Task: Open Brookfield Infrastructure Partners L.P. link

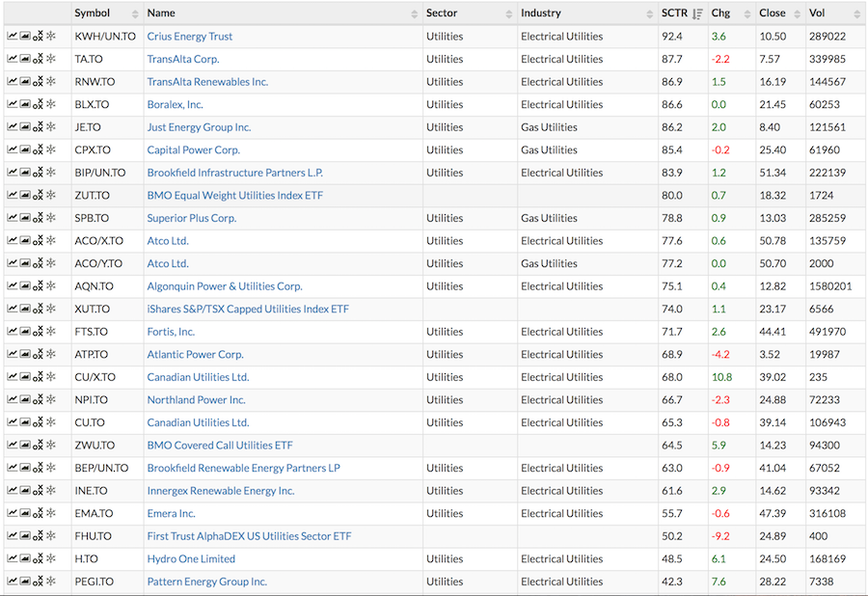Action: (x=235, y=173)
